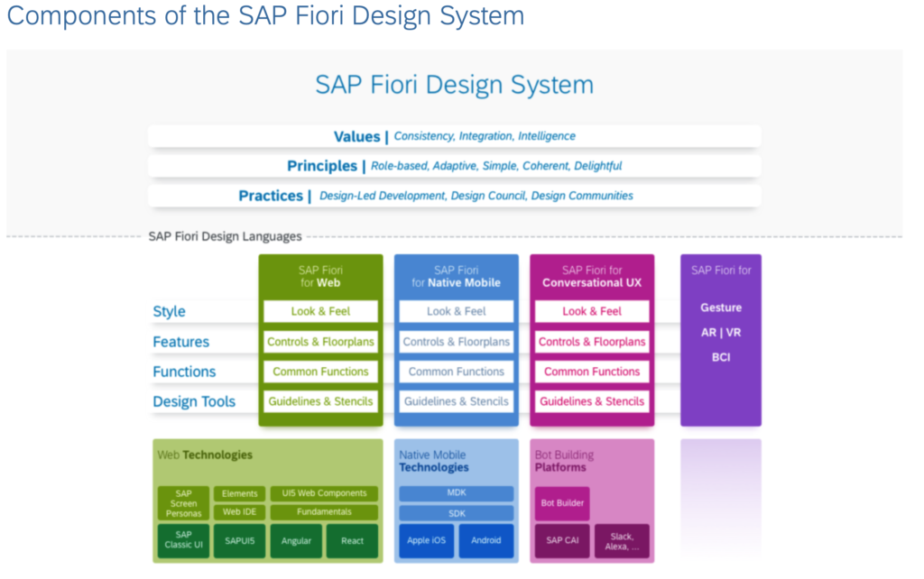Select the SAP CAI box
The width and height of the screenshot is (924, 579).
click(562, 540)
